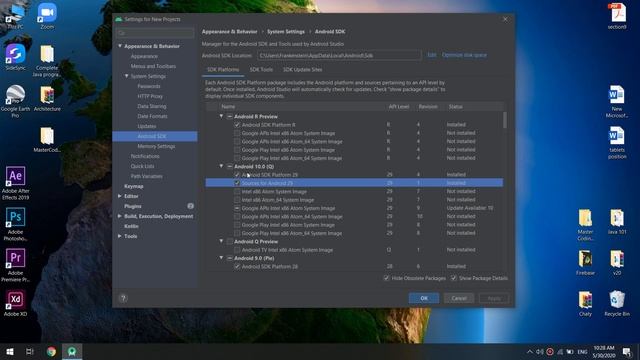The width and height of the screenshot is (640, 360).
Task: Check Google APIs Intel x86 Atom System Image R
Action: tap(237, 133)
